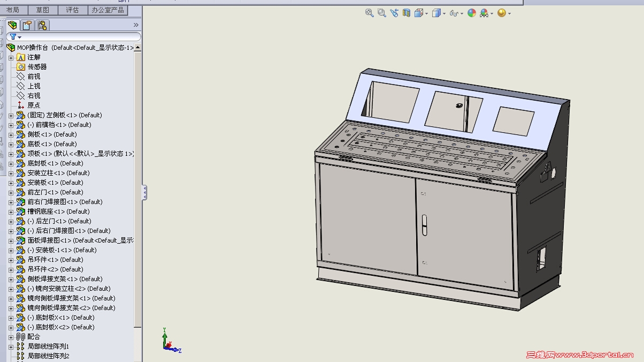Open the Hide/Show Items dropdown arrow
Screen dimensions: 644x362
tap(462, 13)
